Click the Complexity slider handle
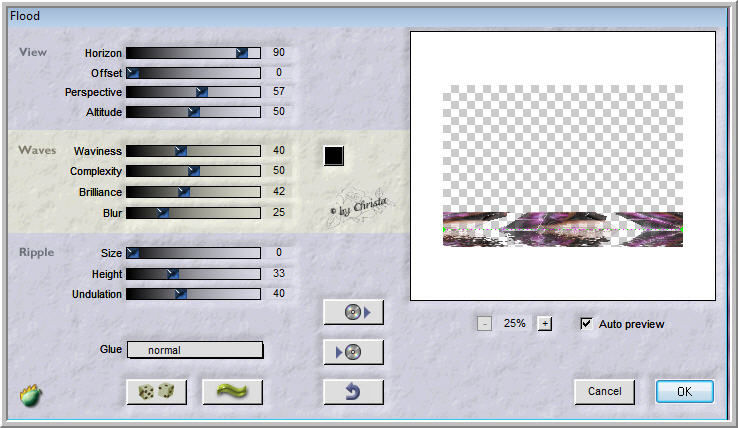Viewport: 738px width, 428px height. pyautogui.click(x=193, y=171)
